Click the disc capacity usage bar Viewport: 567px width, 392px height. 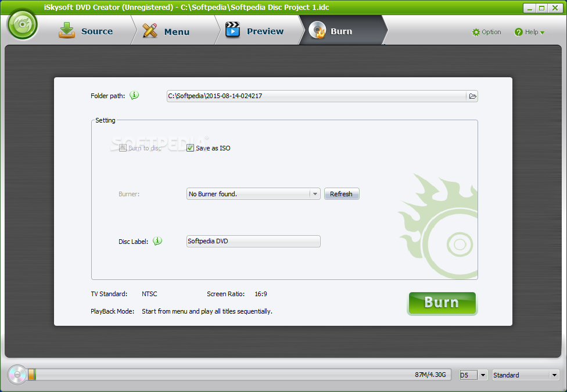(240, 375)
